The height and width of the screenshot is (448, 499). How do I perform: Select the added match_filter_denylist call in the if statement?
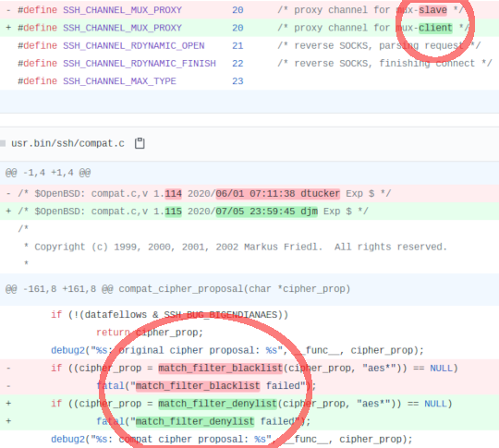[x=218, y=404]
